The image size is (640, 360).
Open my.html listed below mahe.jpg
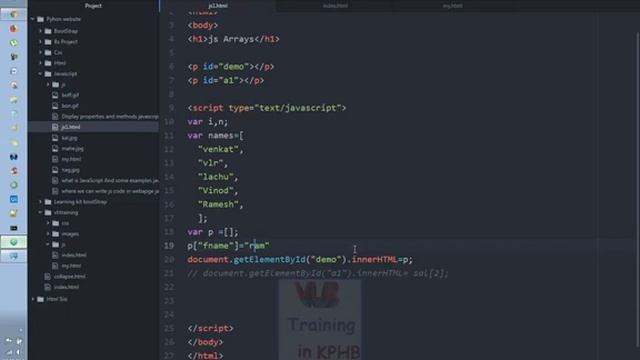[x=71, y=159]
